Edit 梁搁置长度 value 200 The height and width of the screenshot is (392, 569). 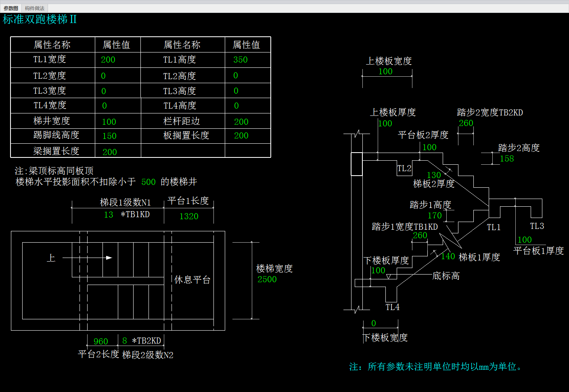[110, 152]
